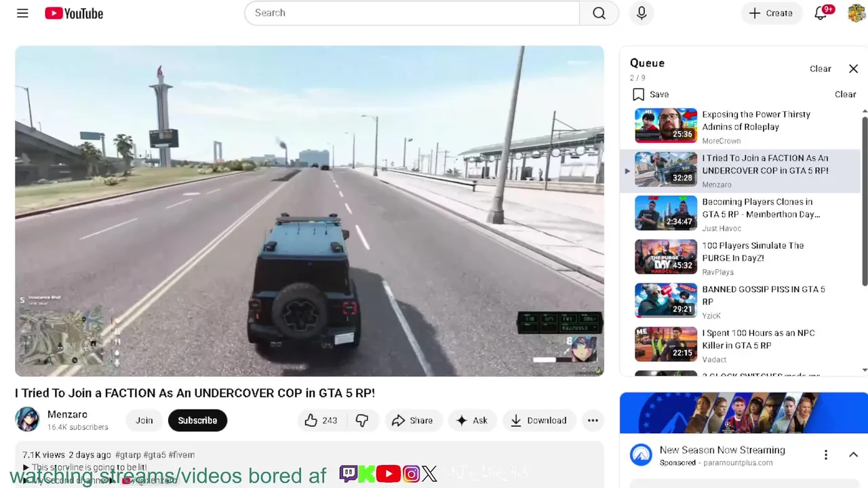This screenshot has height=488, width=868.
Task: Click the #fivem hashtag
Action: point(182,455)
